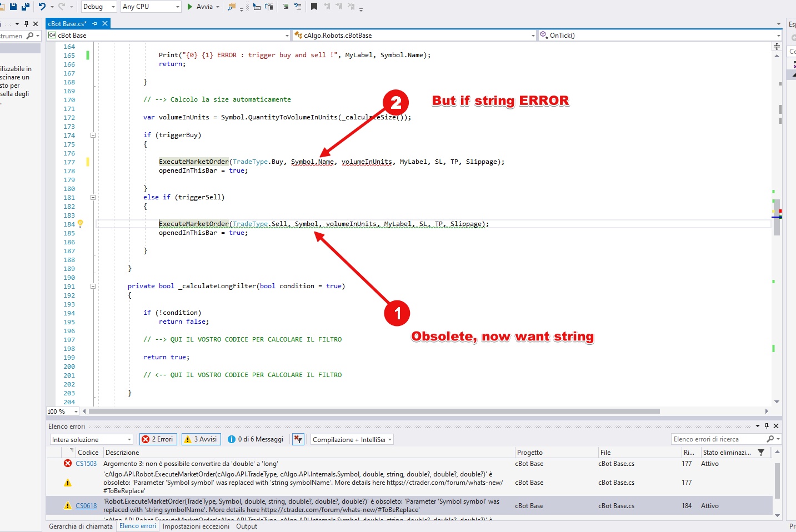Image resolution: width=796 pixels, height=532 pixels.
Task: Switch to the Elenco errori tab
Action: [138, 526]
